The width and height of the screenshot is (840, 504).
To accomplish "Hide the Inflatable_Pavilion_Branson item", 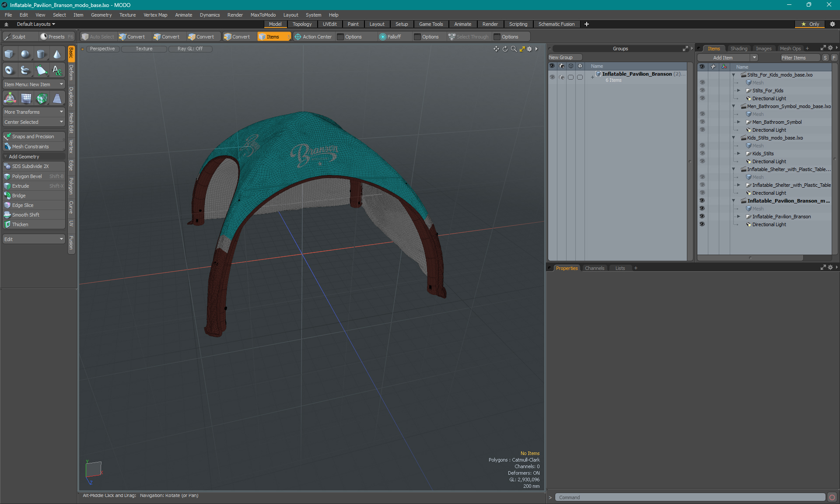I will pos(702,217).
